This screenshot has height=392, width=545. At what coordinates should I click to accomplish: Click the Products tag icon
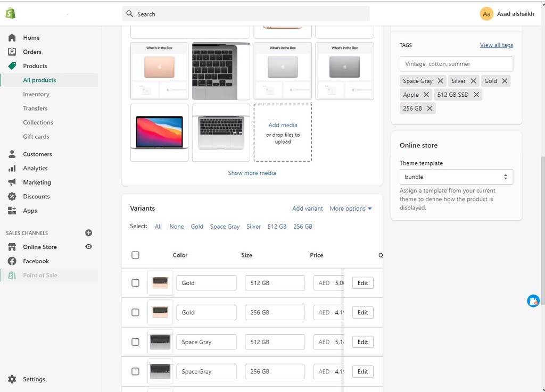click(x=12, y=66)
